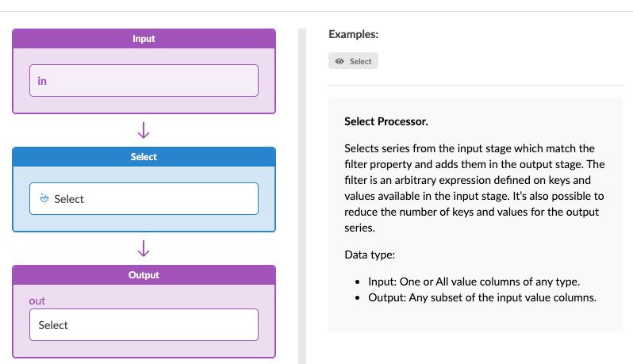Click the arrow between Input and Select
633x364 pixels.
coord(144,130)
